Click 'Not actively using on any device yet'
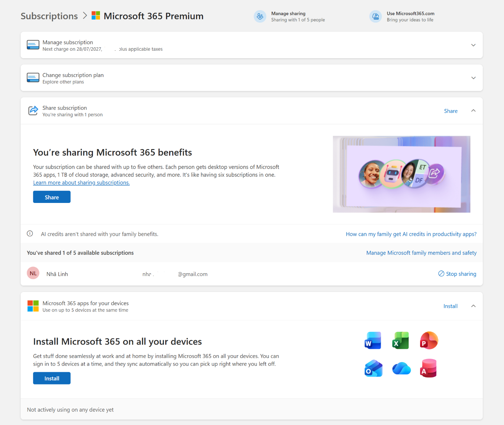 (x=70, y=410)
